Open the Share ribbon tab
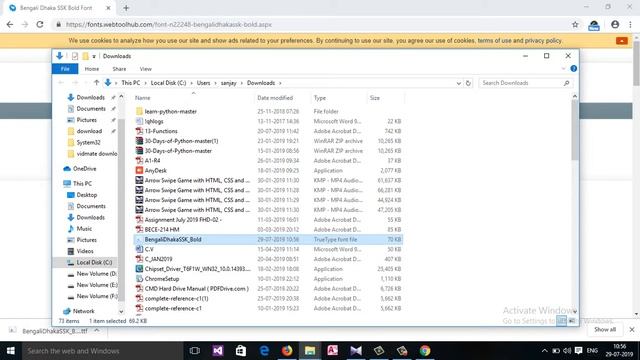The height and width of the screenshot is (360, 640). point(119,69)
